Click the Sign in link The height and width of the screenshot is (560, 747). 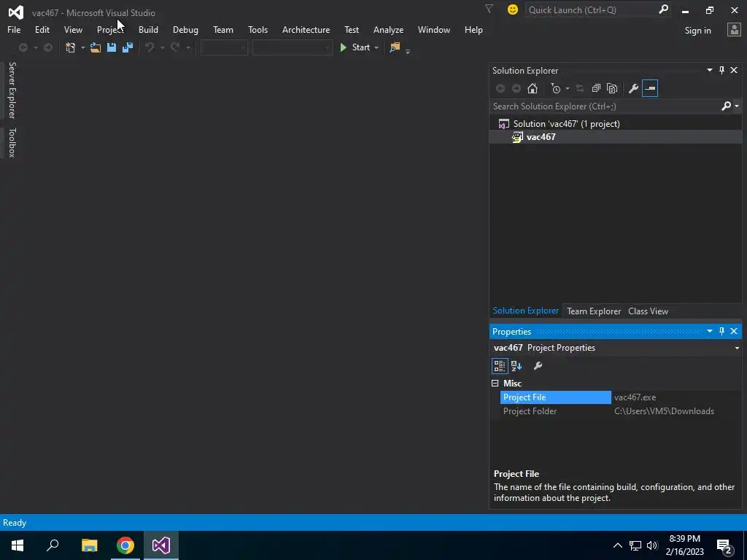click(x=697, y=31)
